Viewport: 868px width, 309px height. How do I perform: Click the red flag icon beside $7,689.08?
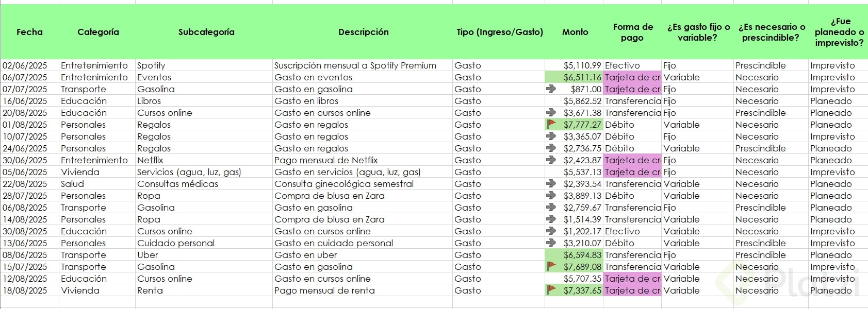pyautogui.click(x=551, y=266)
